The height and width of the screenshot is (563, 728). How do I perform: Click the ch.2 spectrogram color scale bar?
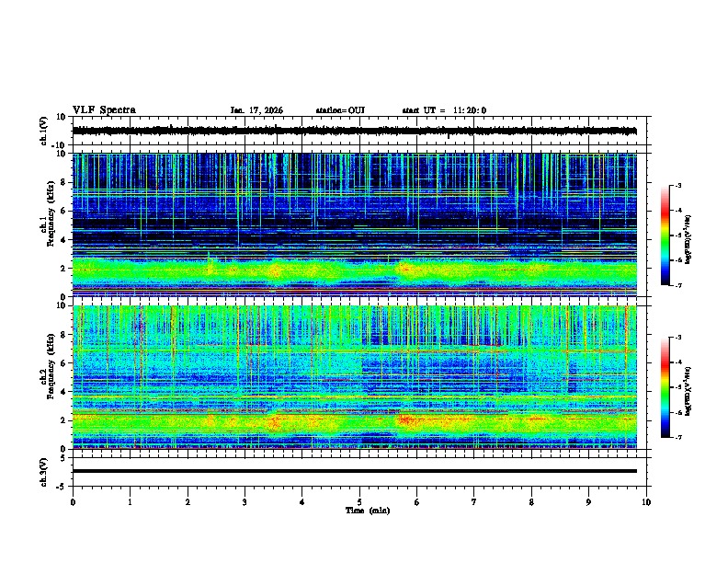(665, 387)
